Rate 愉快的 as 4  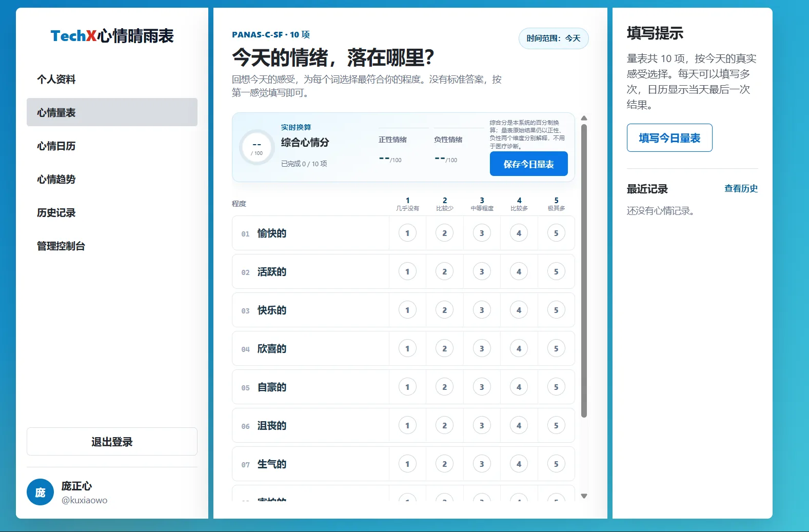click(519, 233)
